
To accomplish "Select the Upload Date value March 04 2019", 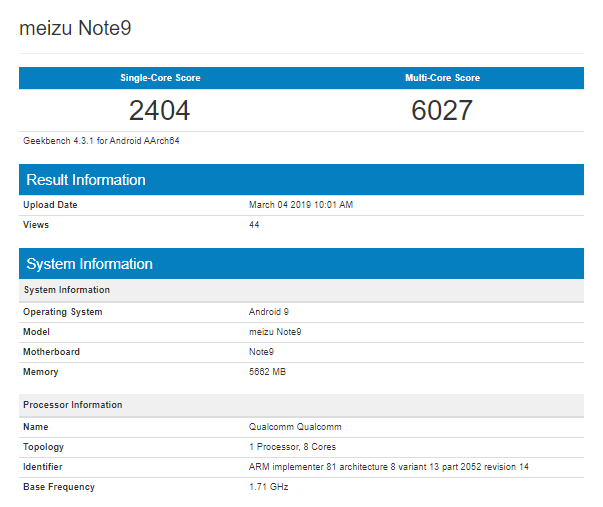I will coord(301,205).
